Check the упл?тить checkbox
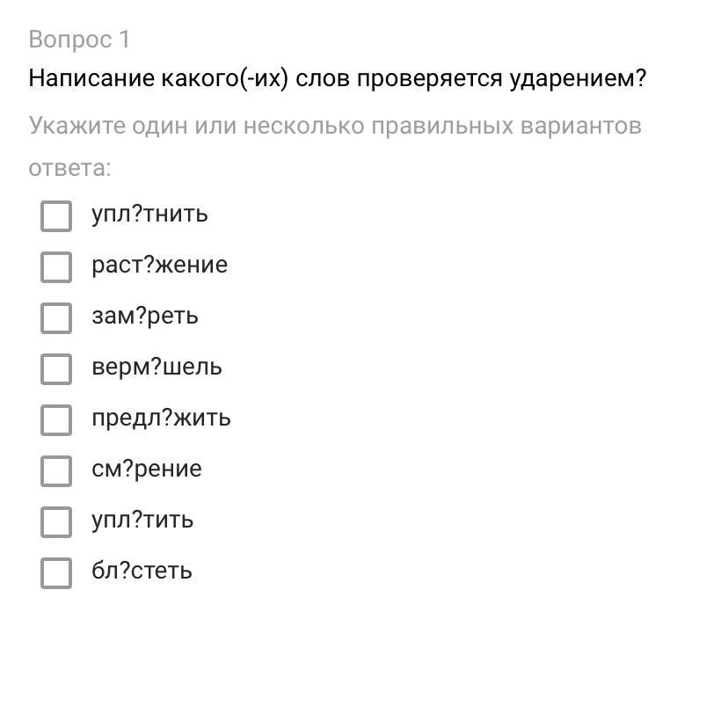The width and height of the screenshot is (728, 728). pyautogui.click(x=56, y=522)
